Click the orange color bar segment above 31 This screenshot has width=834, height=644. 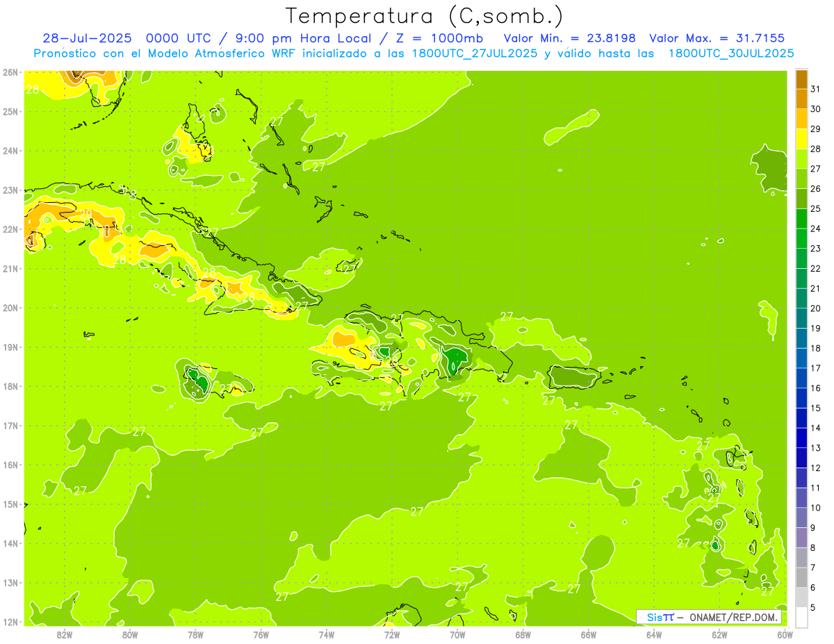coord(801,79)
